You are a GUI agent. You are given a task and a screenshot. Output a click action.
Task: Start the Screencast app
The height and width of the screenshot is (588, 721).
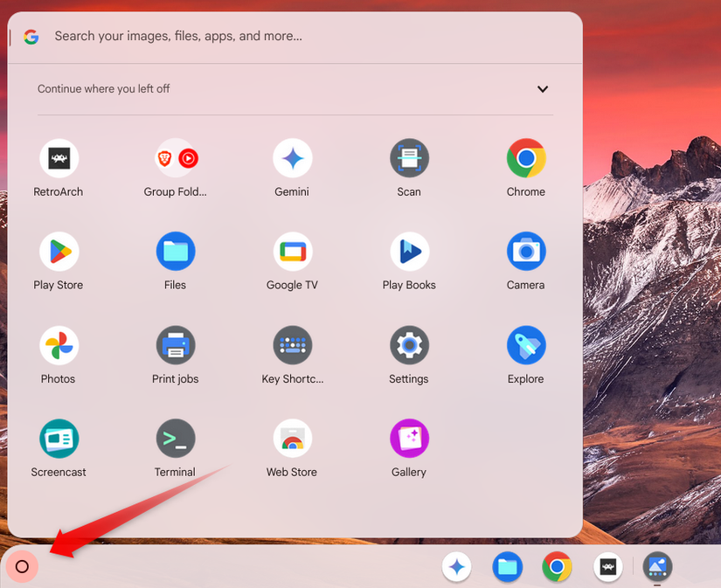coord(58,438)
